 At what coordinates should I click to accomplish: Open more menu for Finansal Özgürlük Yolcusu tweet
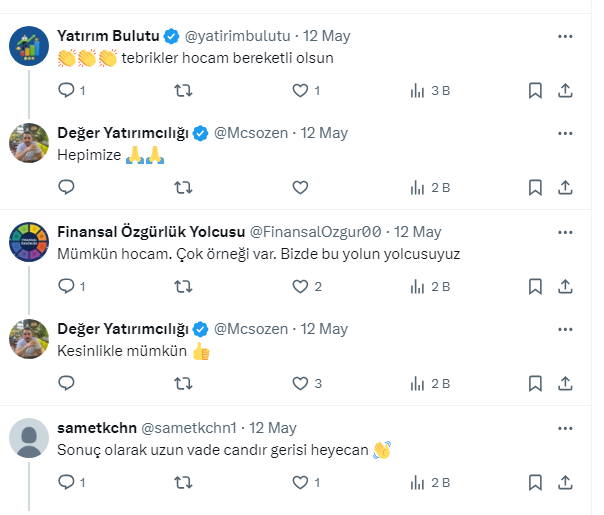[565, 231]
